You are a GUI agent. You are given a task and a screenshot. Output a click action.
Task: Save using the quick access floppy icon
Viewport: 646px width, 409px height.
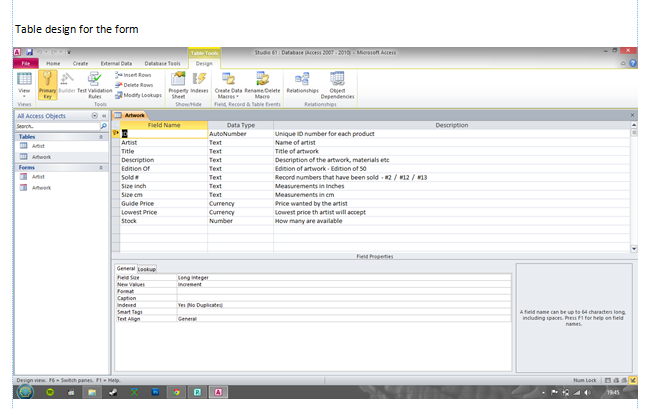(29, 52)
